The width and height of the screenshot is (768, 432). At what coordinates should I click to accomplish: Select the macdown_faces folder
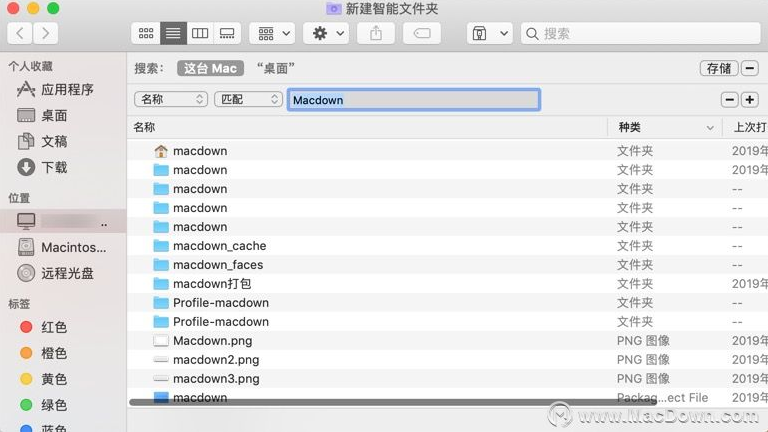point(448,265)
